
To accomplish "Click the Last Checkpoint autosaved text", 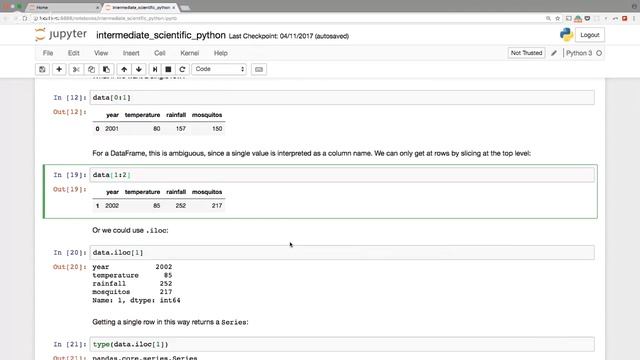I will coord(289,36).
